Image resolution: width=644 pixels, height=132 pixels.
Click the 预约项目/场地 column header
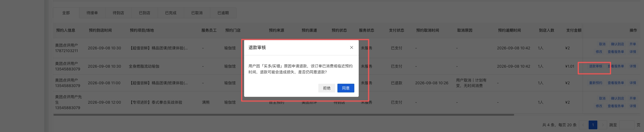click(x=142, y=30)
